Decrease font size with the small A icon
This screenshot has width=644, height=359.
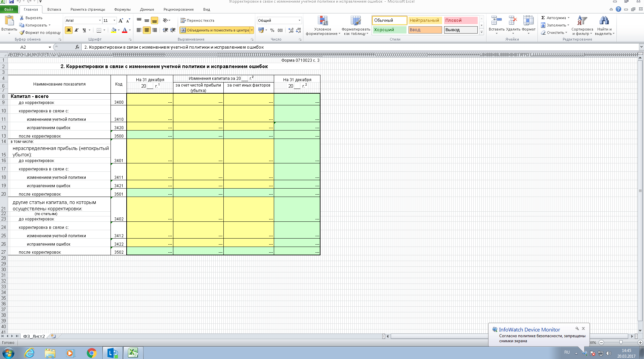[x=128, y=20]
